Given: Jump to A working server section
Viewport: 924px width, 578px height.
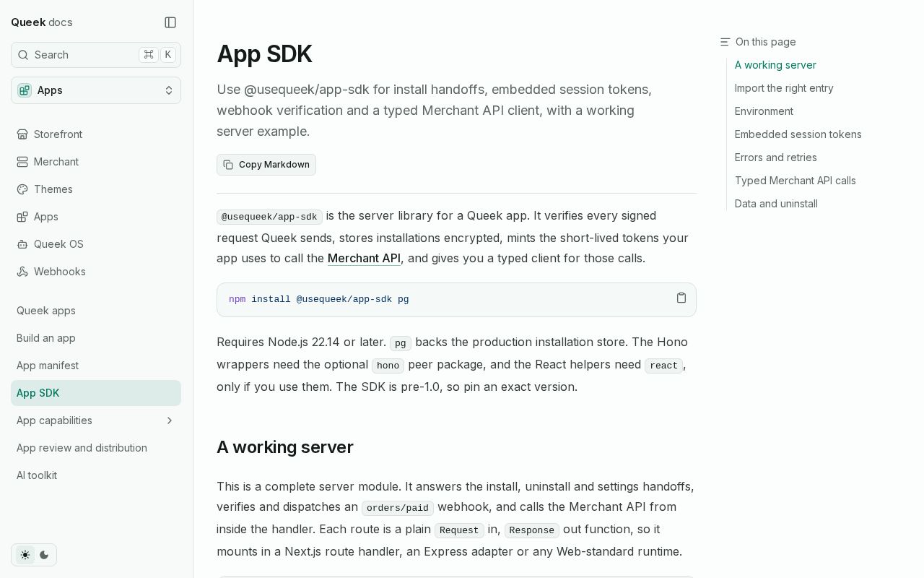Looking at the screenshot, I should pyautogui.click(x=775, y=65).
